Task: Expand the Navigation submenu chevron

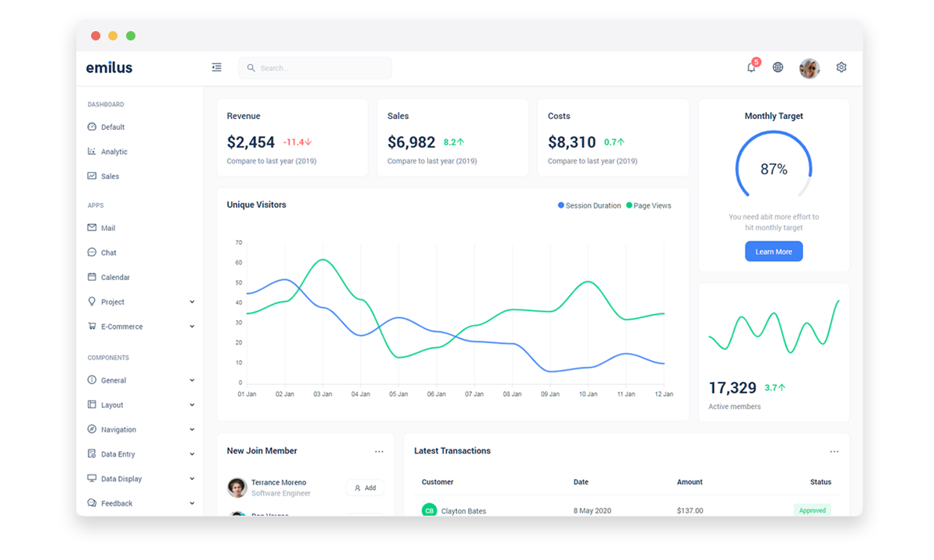Action: pyautogui.click(x=192, y=429)
